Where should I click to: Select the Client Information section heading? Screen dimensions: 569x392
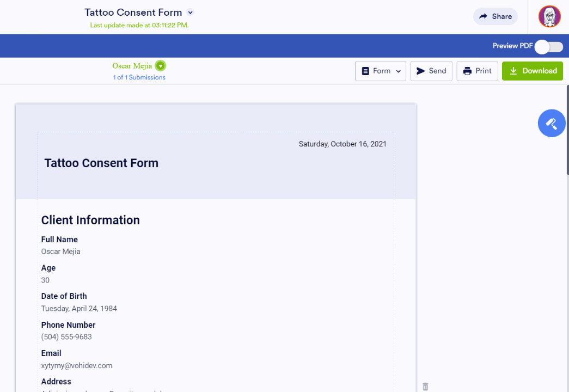click(90, 220)
